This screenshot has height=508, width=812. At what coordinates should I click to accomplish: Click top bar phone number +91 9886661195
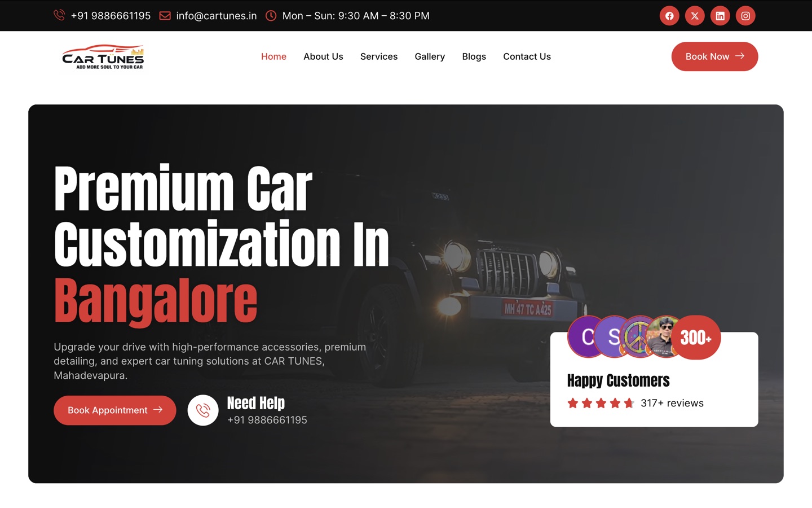pos(111,16)
